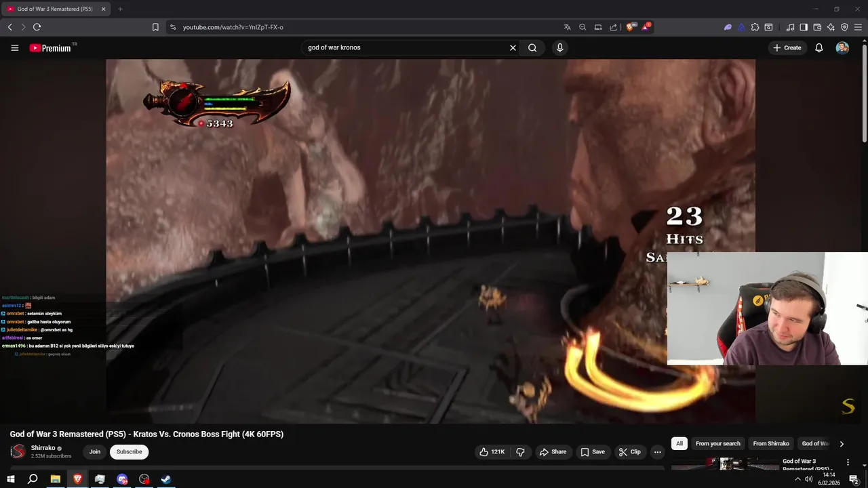Show hidden system tray icons

coord(797,479)
